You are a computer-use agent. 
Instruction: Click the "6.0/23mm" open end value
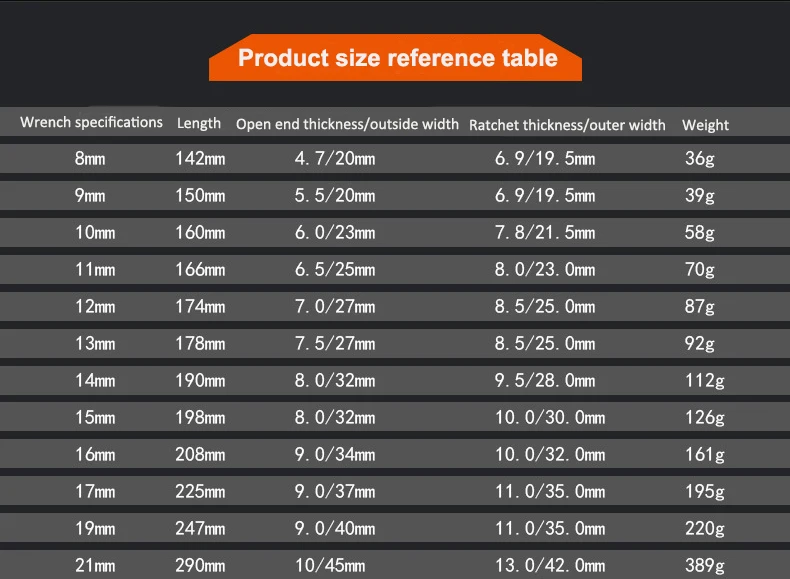point(335,233)
